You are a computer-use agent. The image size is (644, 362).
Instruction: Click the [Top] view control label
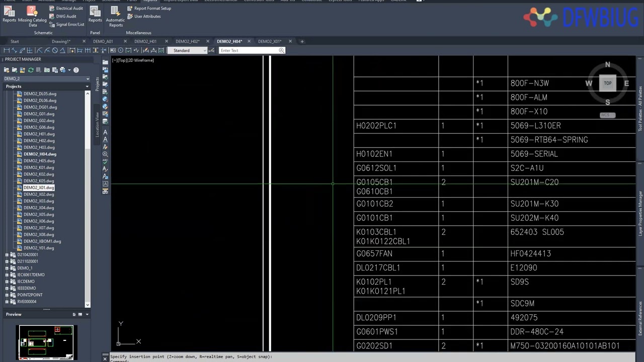pyautogui.click(x=122, y=60)
